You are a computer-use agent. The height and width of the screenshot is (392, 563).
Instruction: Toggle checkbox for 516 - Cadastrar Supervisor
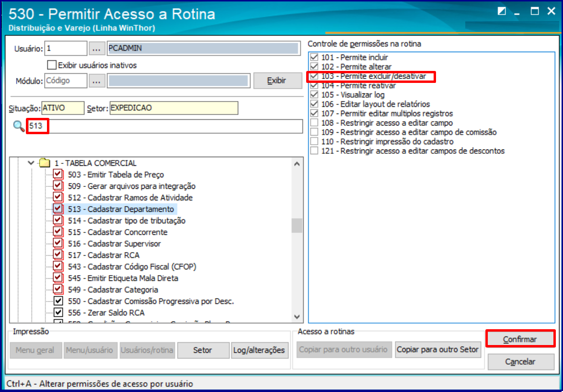pyautogui.click(x=58, y=244)
